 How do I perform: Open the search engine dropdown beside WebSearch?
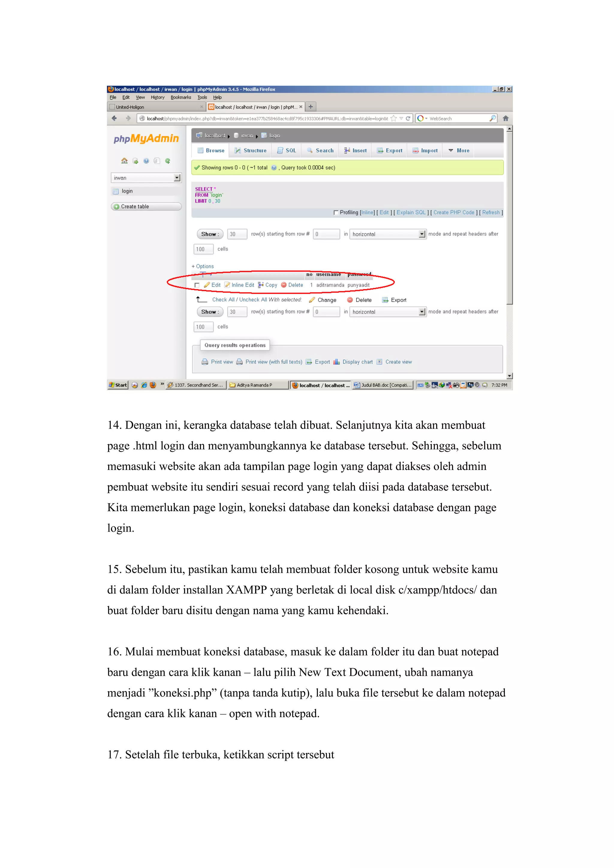tap(427, 118)
